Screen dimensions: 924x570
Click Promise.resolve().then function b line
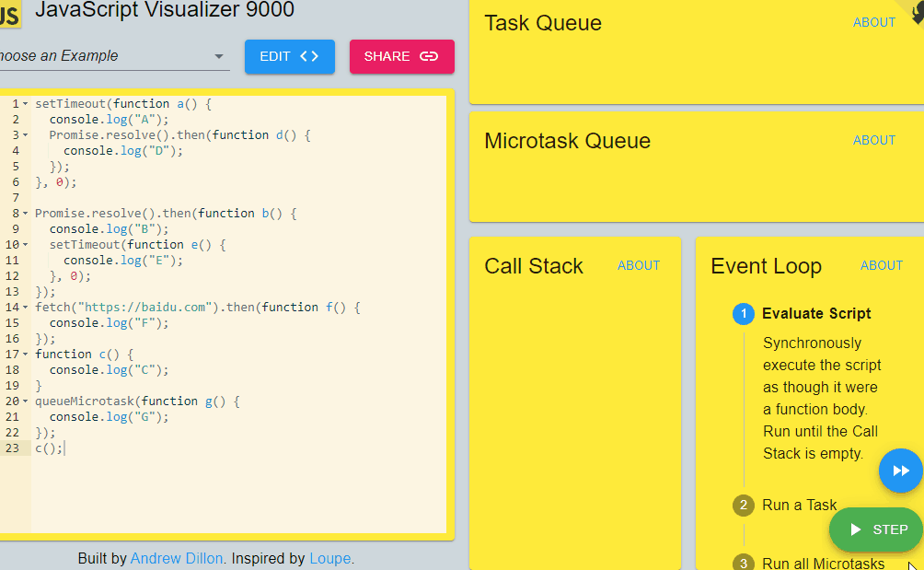[166, 214]
